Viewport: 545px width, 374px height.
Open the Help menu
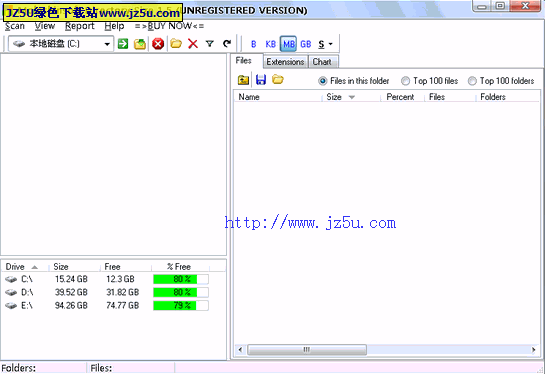tap(114, 26)
